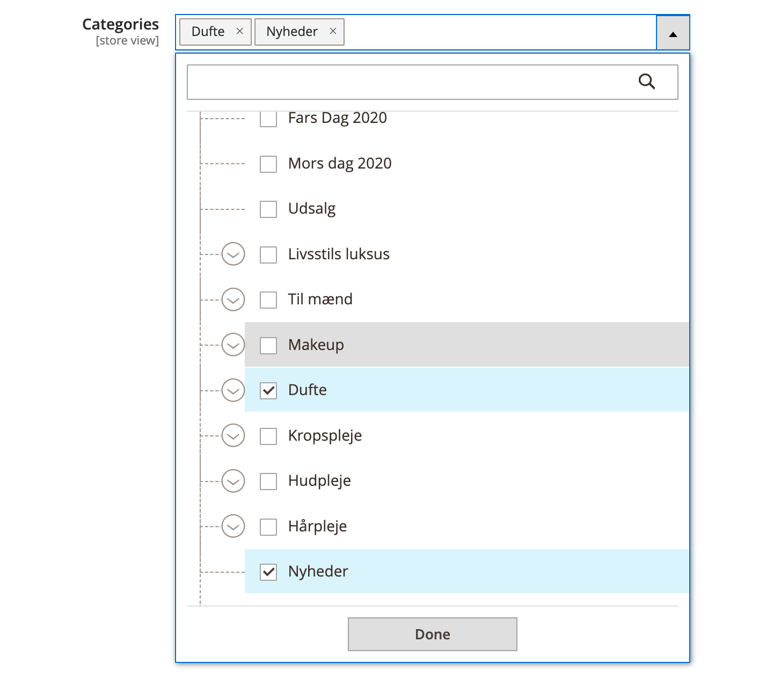Check the Makeup checkbox

268,346
